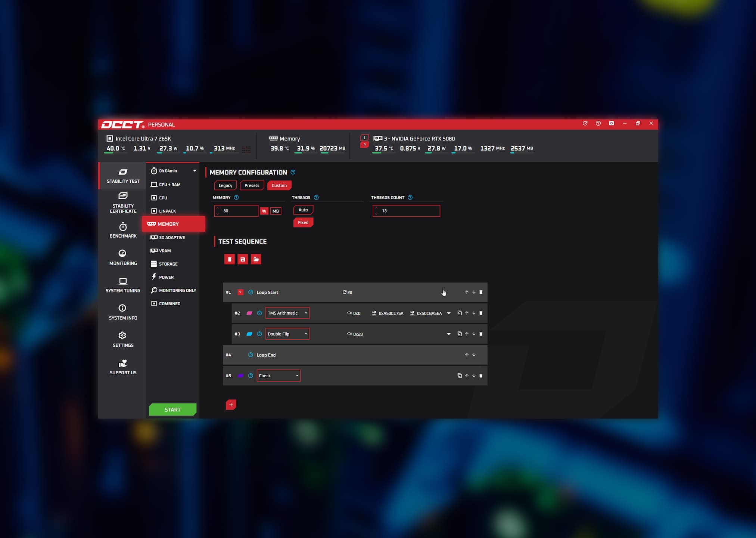
Task: Take a screenshot using the camera icon
Action: (612, 123)
